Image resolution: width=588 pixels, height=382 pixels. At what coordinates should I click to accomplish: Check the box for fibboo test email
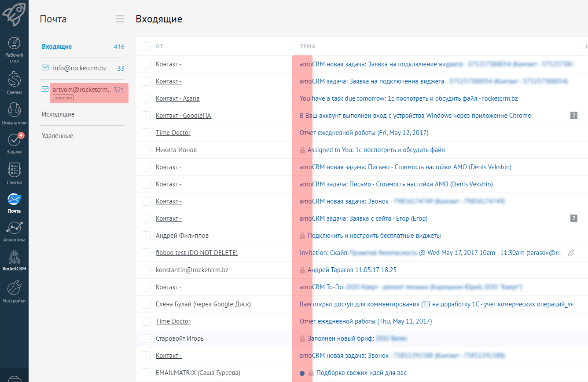click(x=146, y=253)
